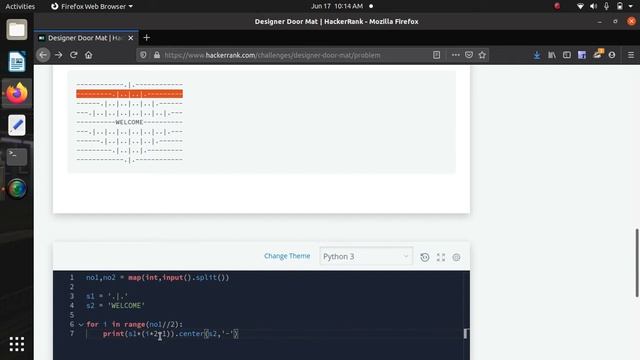Click the highlighted orange door mat row

[x=129, y=94]
